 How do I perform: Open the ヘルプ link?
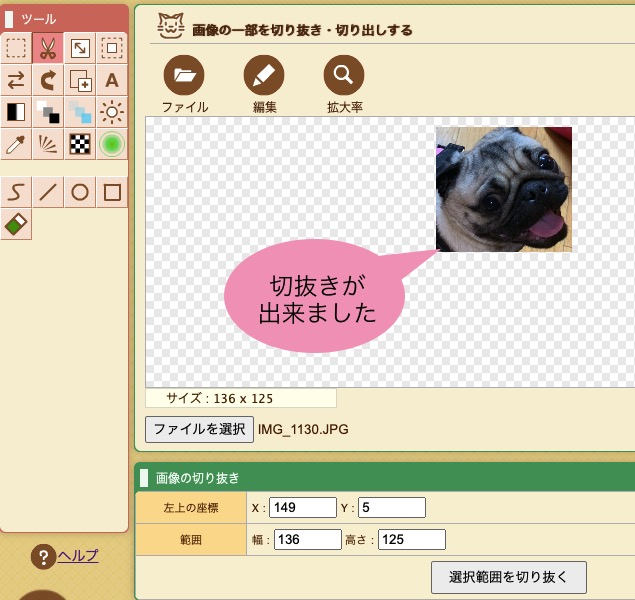tap(78, 555)
